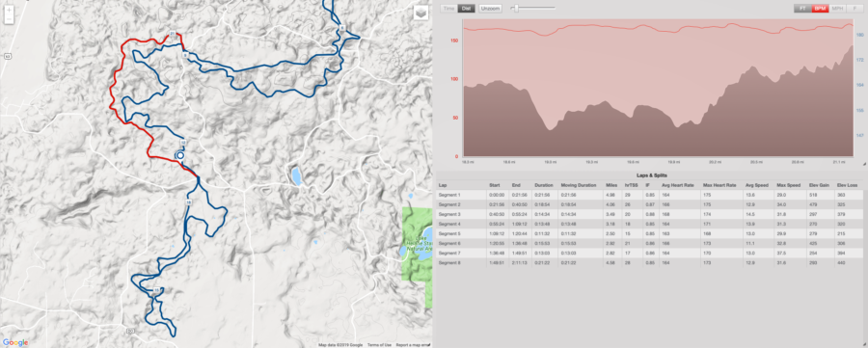Click Report a map error link

[x=413, y=345]
